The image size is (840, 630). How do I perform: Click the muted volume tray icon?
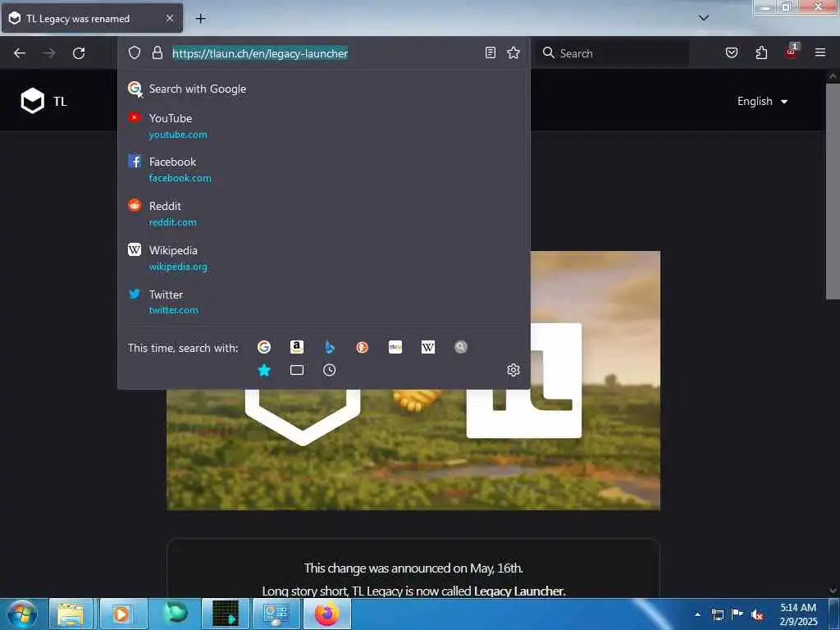757,615
